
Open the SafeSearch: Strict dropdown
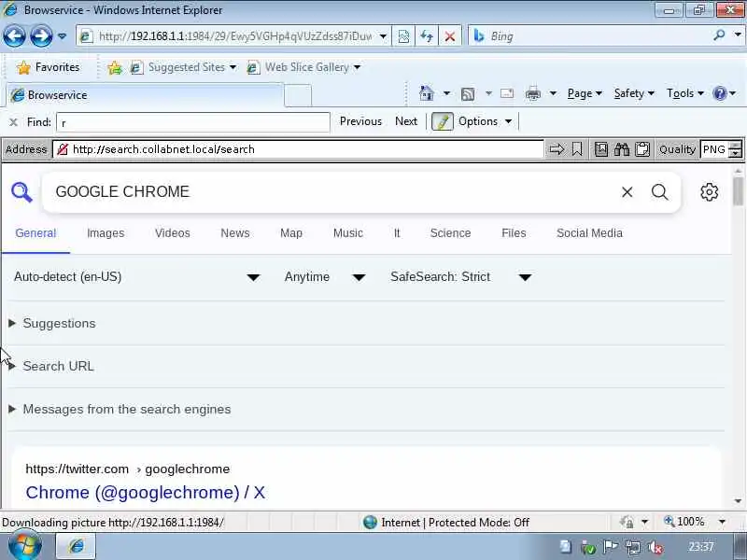[x=460, y=277]
